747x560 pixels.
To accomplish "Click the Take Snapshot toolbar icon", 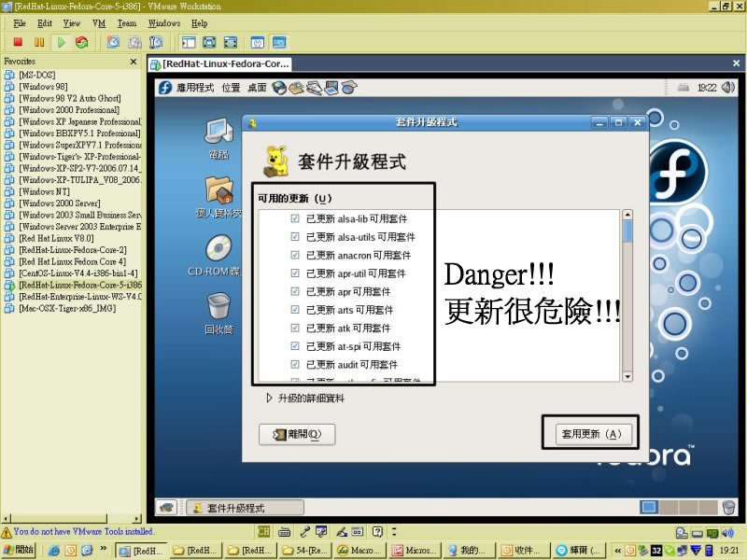I will click(x=113, y=42).
